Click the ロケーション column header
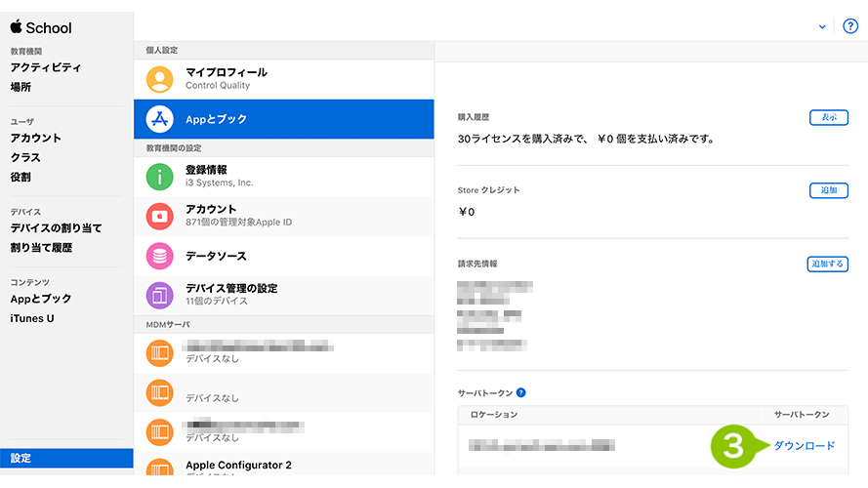868x488 pixels. coord(494,415)
